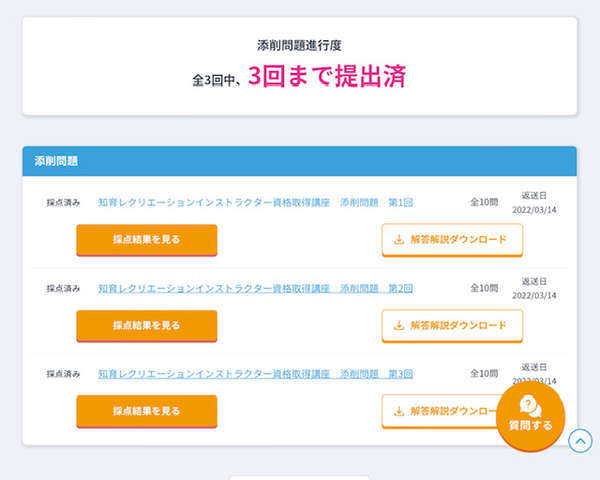Viewport: 600px width, 480px height.
Task: Click the blue 添削問題 section header
Action: [x=299, y=160]
